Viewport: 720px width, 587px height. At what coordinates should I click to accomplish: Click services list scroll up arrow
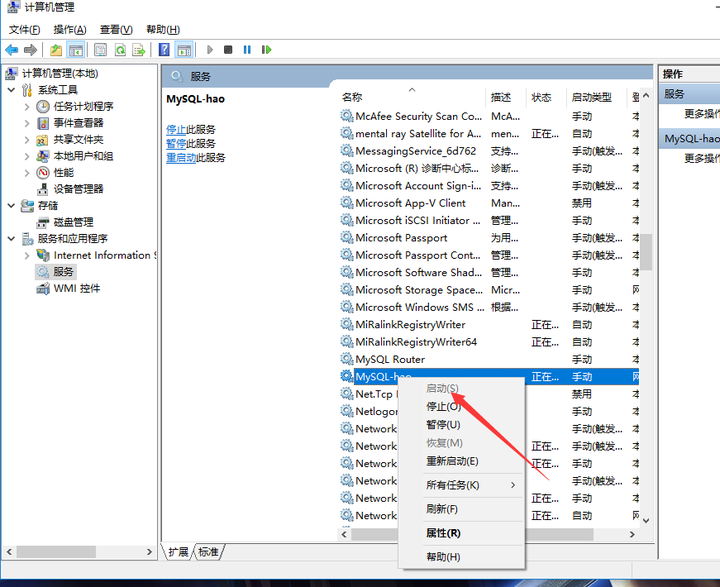646,96
